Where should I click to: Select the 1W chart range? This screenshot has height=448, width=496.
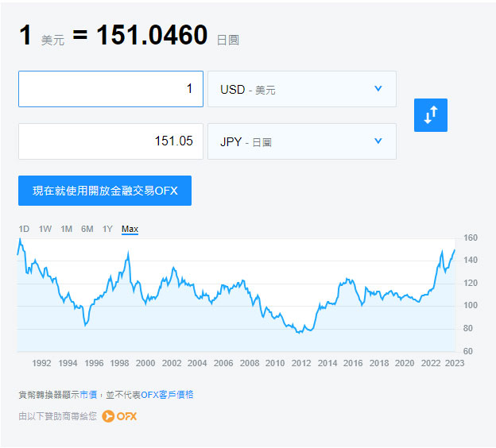(x=45, y=229)
